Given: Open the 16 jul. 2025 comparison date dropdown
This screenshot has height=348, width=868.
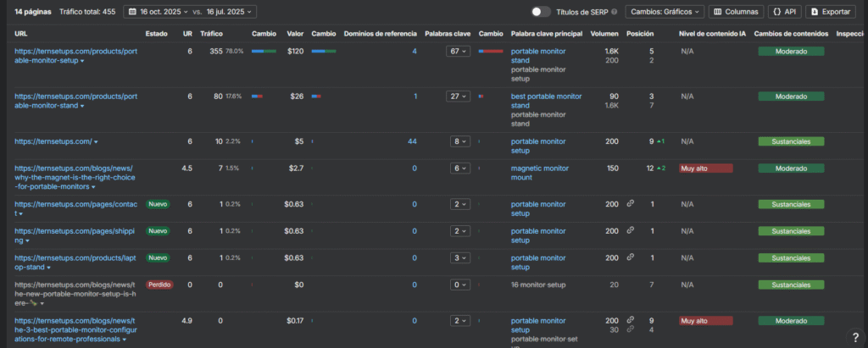Looking at the screenshot, I should pos(231,12).
